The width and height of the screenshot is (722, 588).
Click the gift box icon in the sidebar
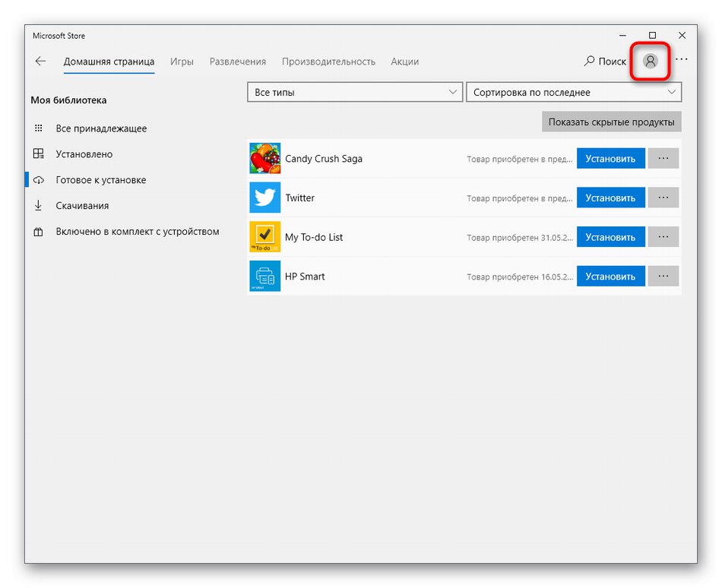point(38,232)
